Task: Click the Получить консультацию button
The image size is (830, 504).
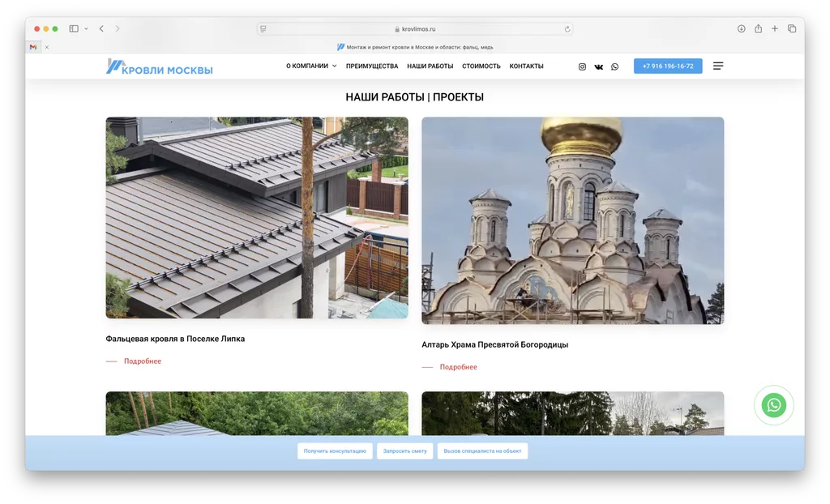Action: (335, 451)
